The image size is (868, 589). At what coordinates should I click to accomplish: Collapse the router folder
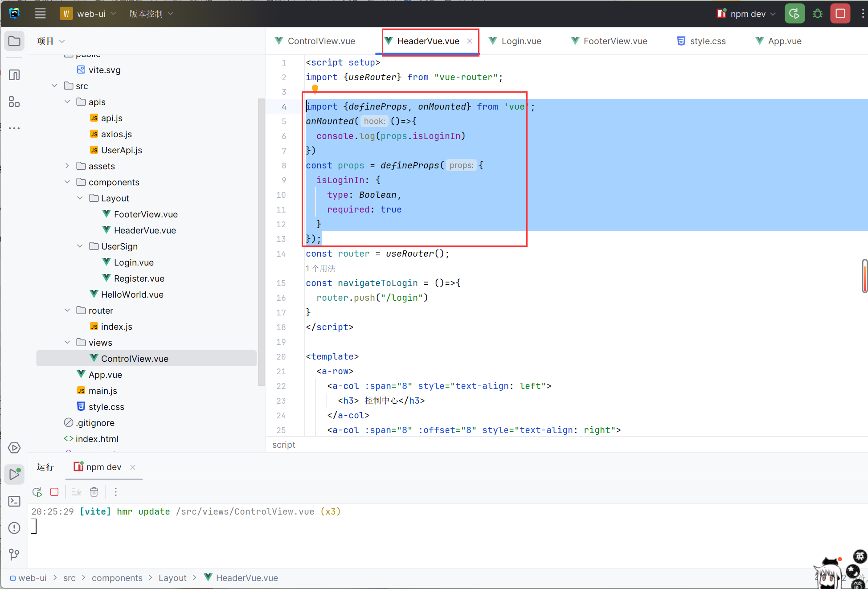[x=67, y=310]
